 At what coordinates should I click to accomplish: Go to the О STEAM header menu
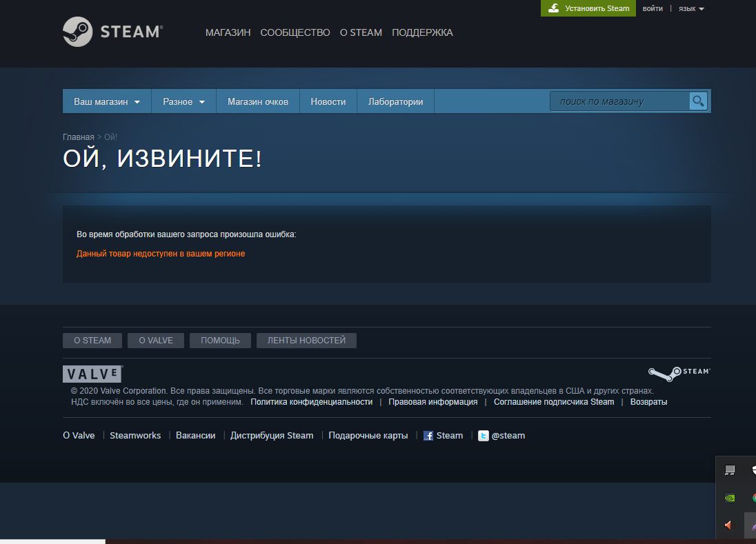point(361,32)
